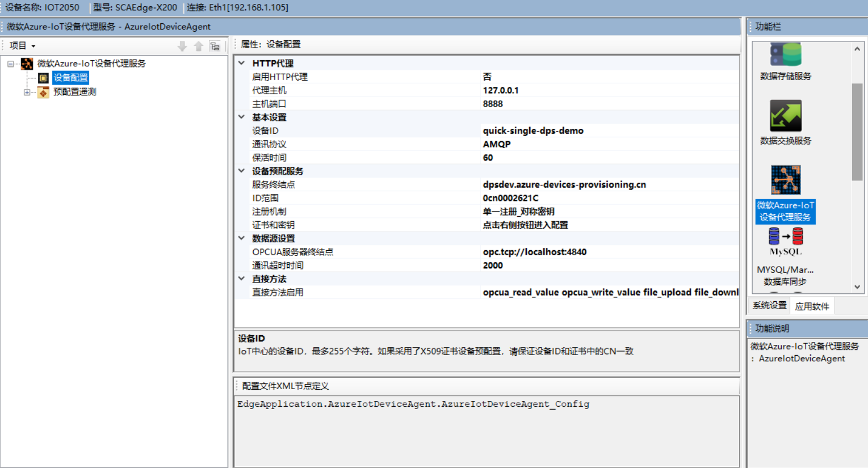Click the 微软Azure-IoT设备代理服务 root node icon

click(27, 64)
